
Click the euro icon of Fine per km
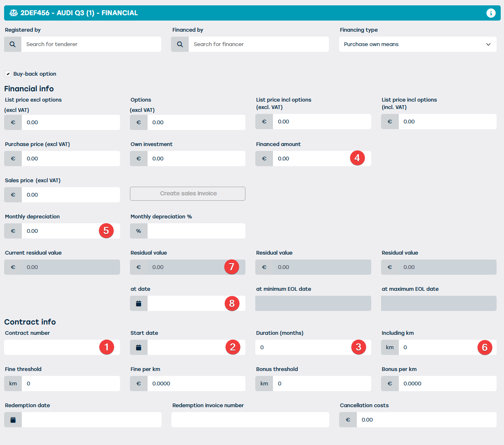139,384
